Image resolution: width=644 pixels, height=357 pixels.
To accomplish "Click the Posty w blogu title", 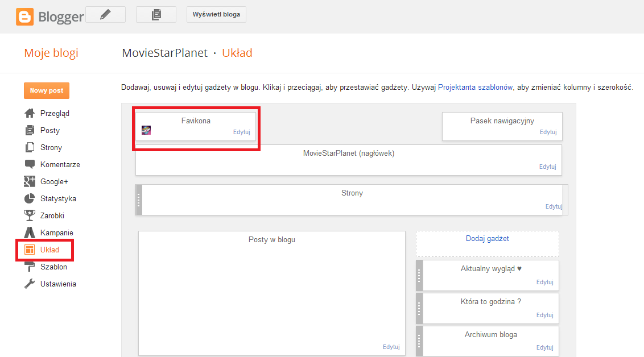I will click(x=271, y=240).
